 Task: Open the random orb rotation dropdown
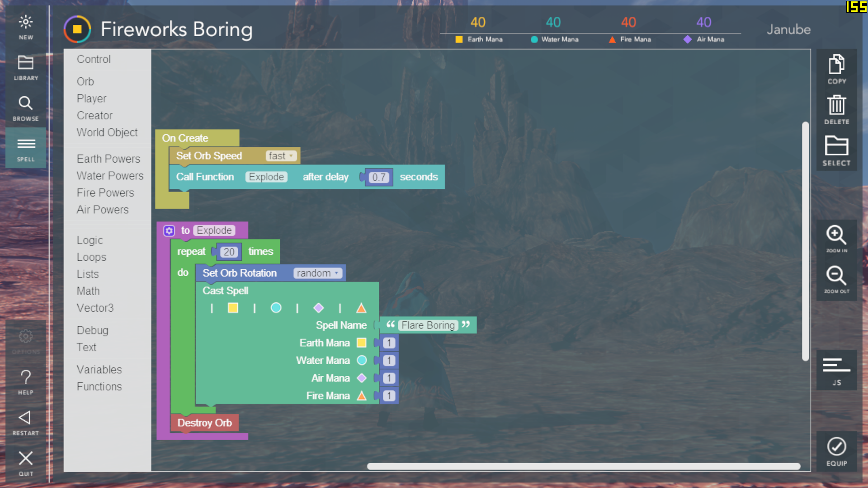pos(318,273)
